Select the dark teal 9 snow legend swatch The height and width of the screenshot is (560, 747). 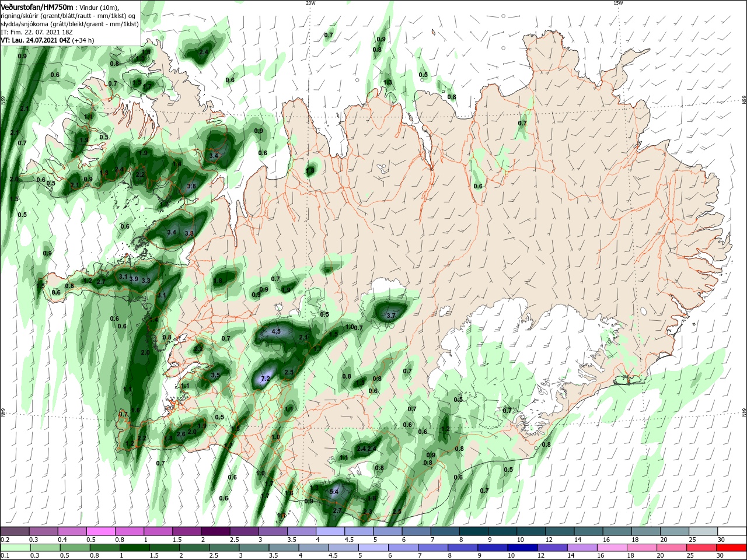[502, 531]
